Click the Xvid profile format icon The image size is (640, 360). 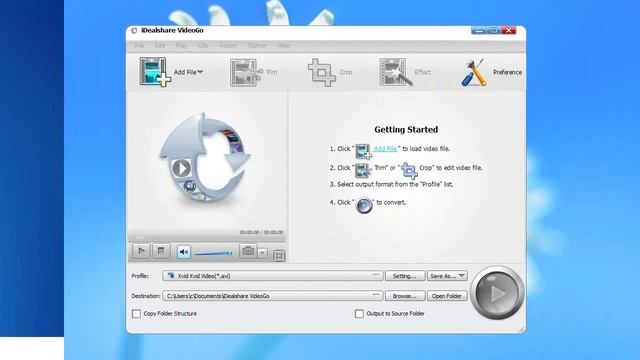pos(171,276)
